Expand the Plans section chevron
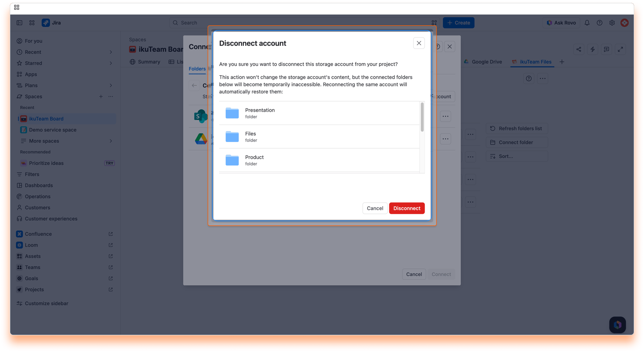 pos(111,85)
